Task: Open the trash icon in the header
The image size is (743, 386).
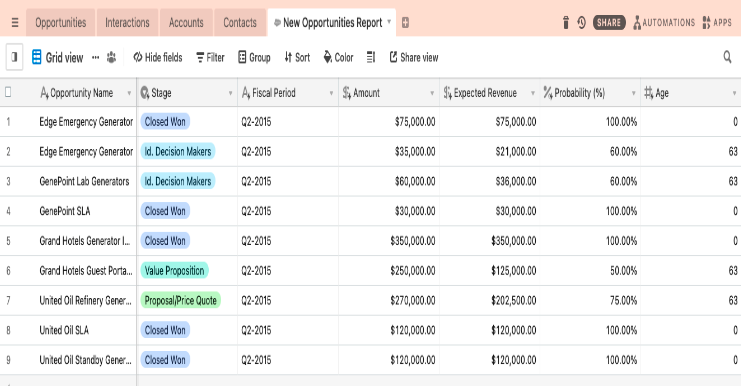Action: [565, 22]
